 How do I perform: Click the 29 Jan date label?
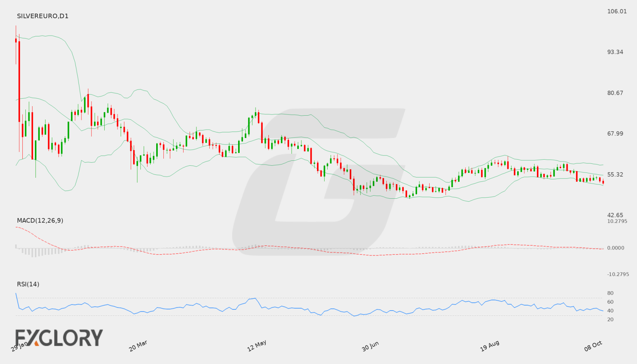19,347
